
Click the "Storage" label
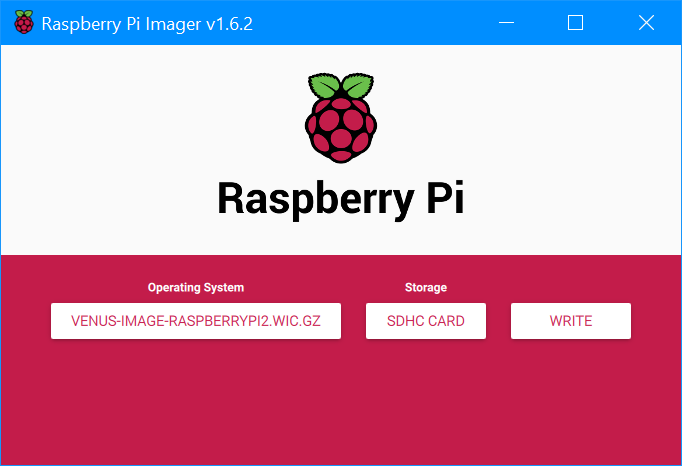point(426,288)
